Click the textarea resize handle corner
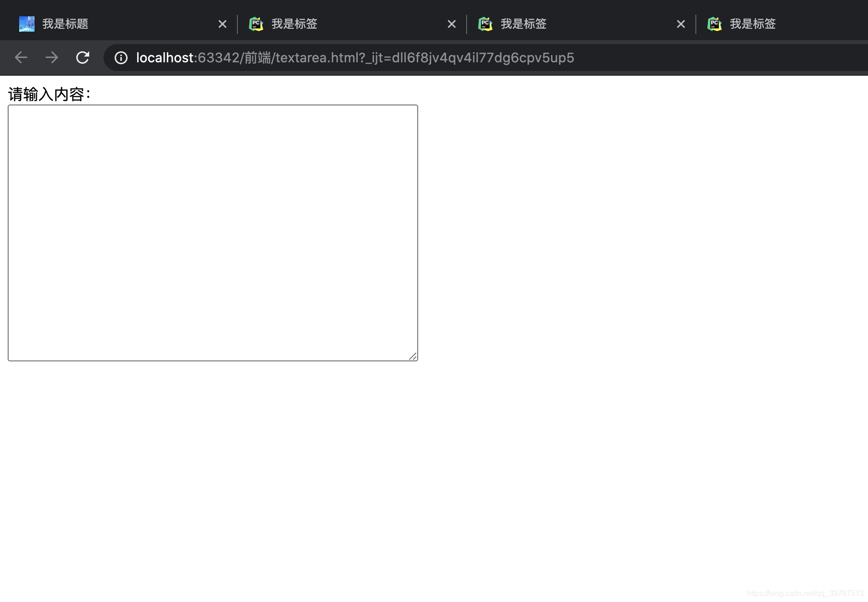 click(413, 356)
